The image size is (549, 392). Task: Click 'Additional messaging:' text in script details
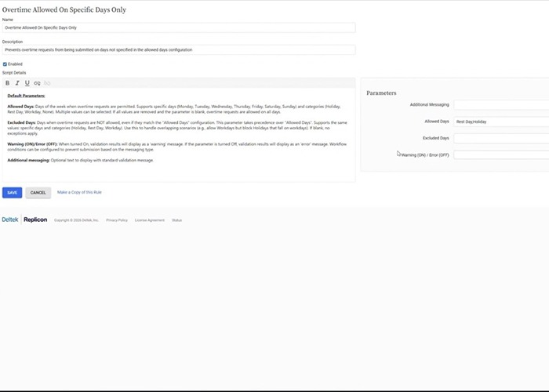[28, 160]
